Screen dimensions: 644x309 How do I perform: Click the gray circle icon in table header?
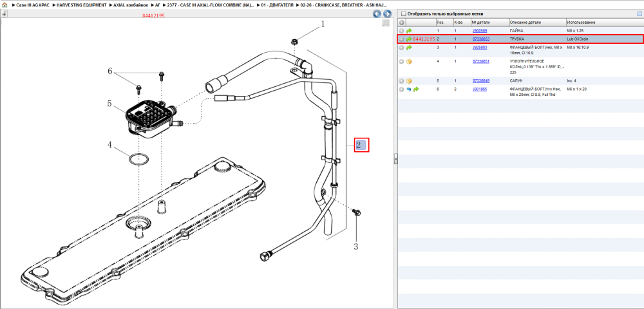click(402, 22)
